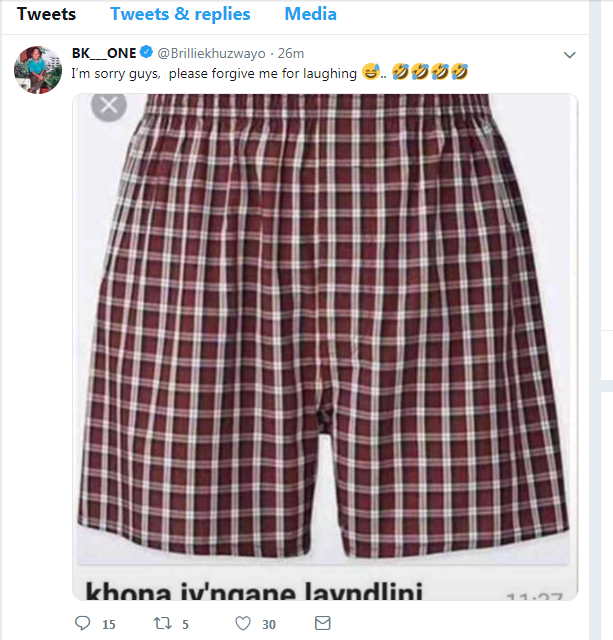Send tweet via direct message envelope icon
Image resolution: width=613 pixels, height=640 pixels.
(x=322, y=623)
